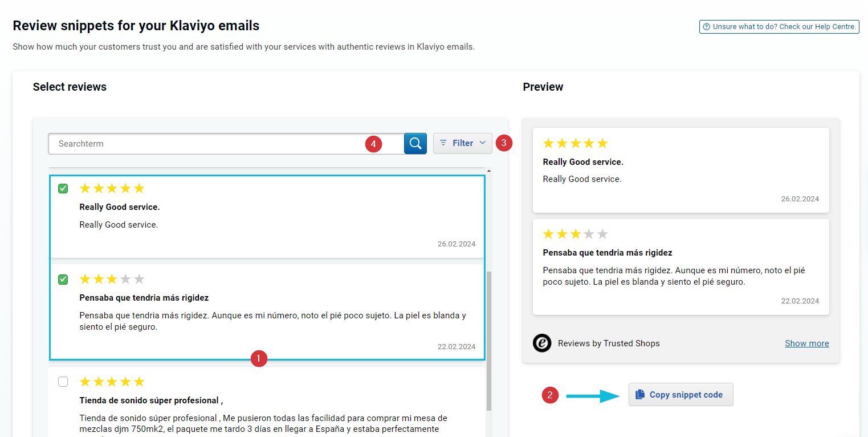Viewport: 868px width, 437px height.
Task: Click the three-star rating in Preview panel
Action: [576, 234]
